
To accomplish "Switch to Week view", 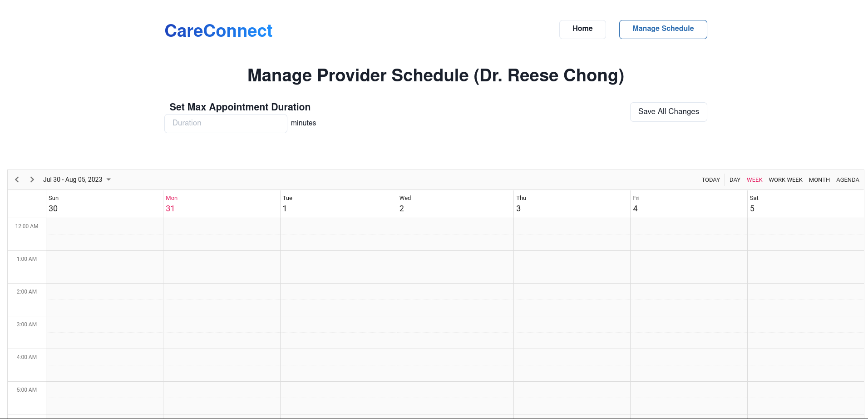I will [x=755, y=180].
